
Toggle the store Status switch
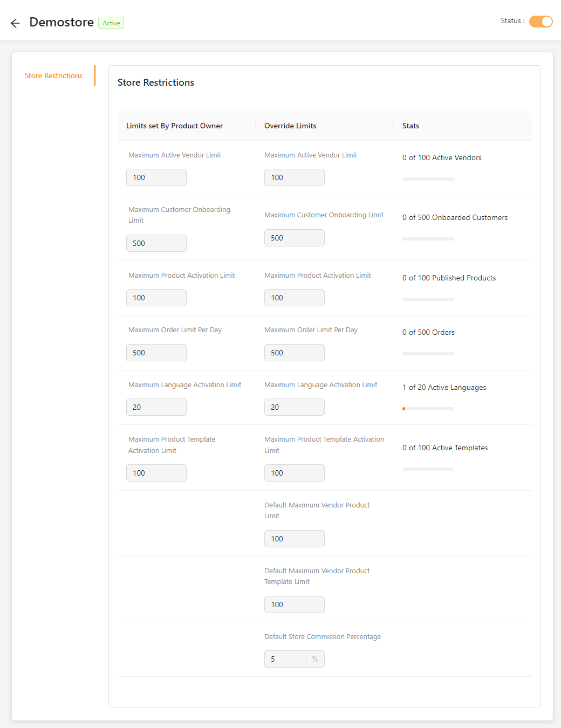pos(541,22)
